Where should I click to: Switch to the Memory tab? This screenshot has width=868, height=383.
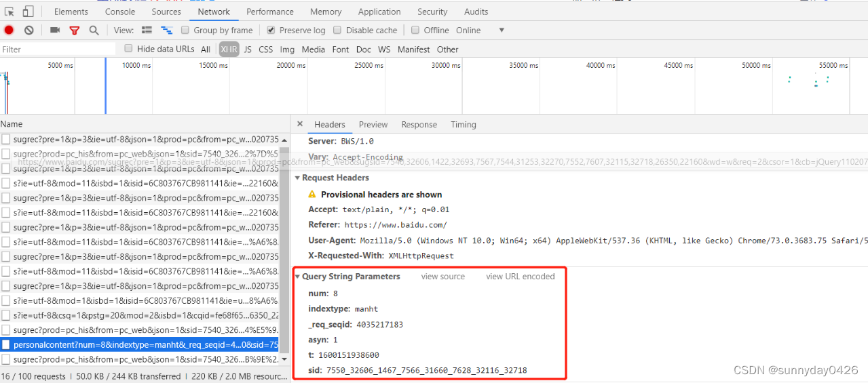[326, 12]
